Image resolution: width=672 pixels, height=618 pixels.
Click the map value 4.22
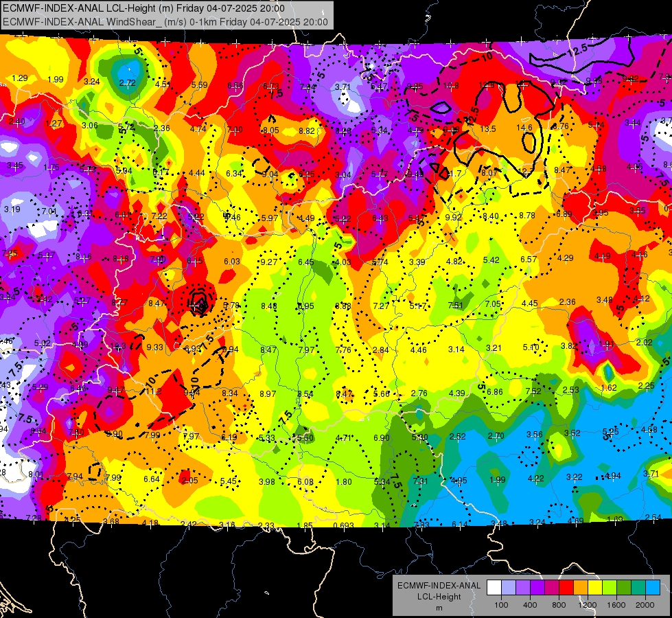coord(535,478)
